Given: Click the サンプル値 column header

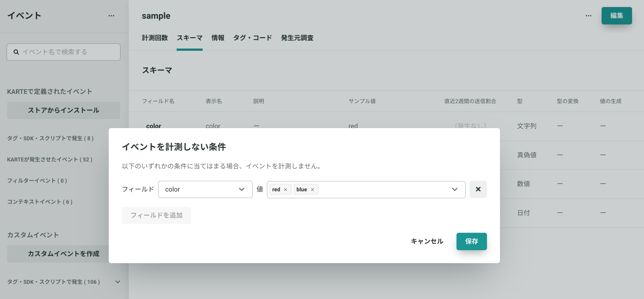Looking at the screenshot, I should click(362, 101).
